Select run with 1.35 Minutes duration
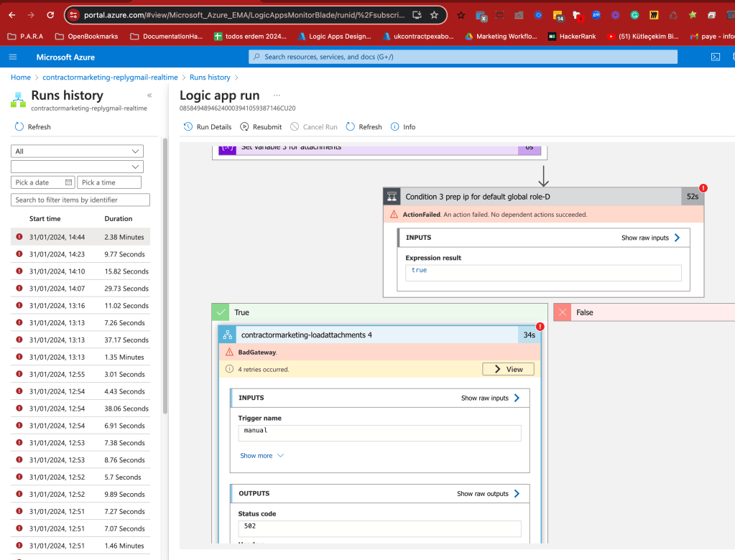The width and height of the screenshot is (735, 560). [80, 358]
